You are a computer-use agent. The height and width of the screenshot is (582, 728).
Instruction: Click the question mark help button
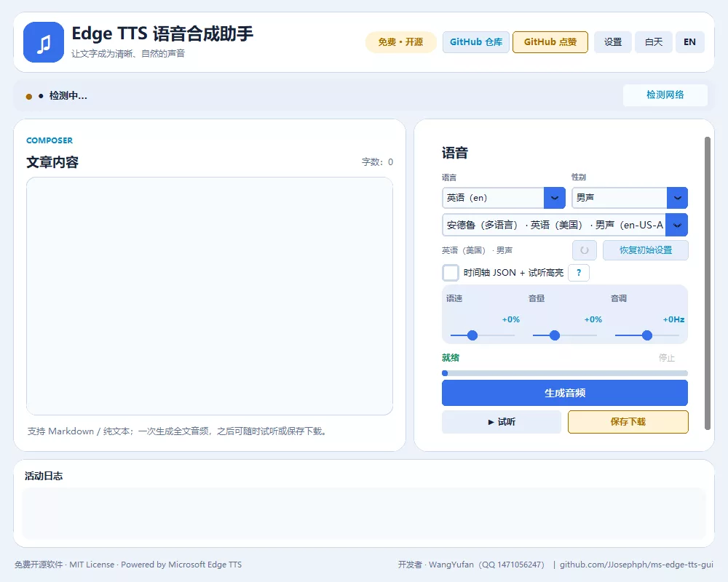point(579,272)
